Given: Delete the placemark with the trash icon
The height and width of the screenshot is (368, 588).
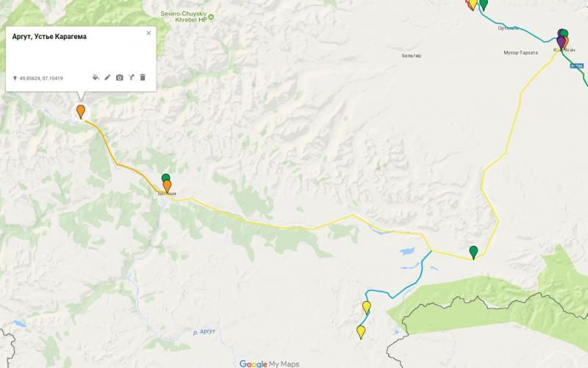Looking at the screenshot, I should tap(143, 77).
